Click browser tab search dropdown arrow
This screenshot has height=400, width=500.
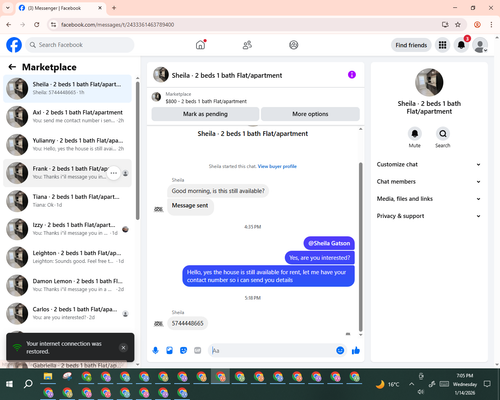[x=8, y=8]
